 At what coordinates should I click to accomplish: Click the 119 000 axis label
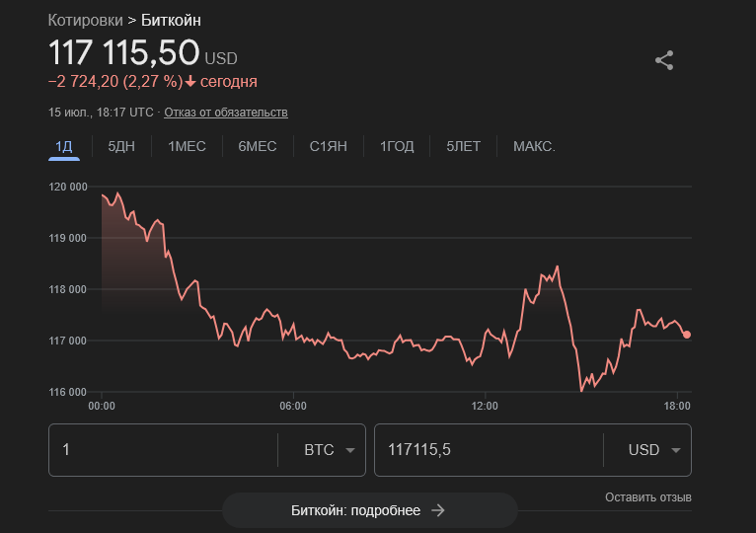(x=67, y=238)
